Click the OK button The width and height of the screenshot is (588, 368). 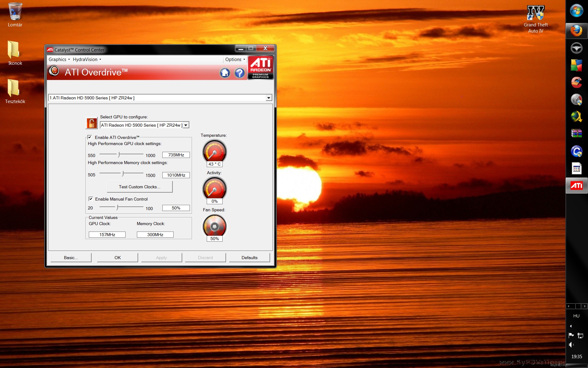(x=118, y=258)
